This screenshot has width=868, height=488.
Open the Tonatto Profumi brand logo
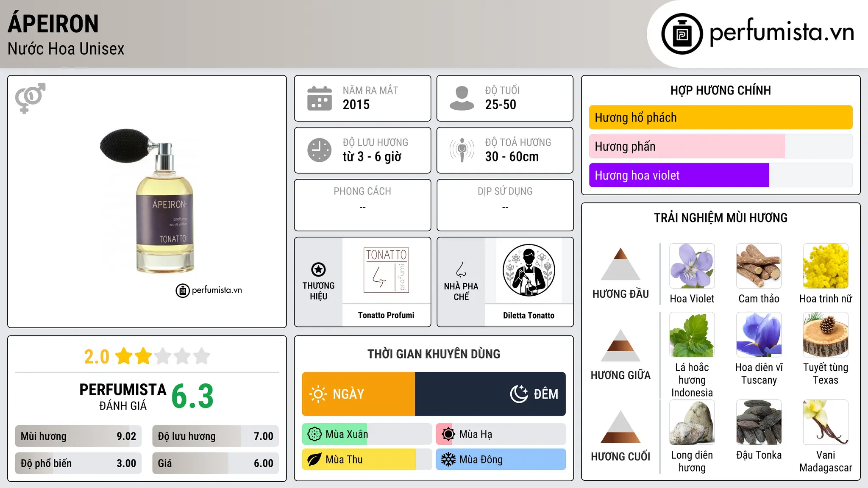pyautogui.click(x=386, y=270)
